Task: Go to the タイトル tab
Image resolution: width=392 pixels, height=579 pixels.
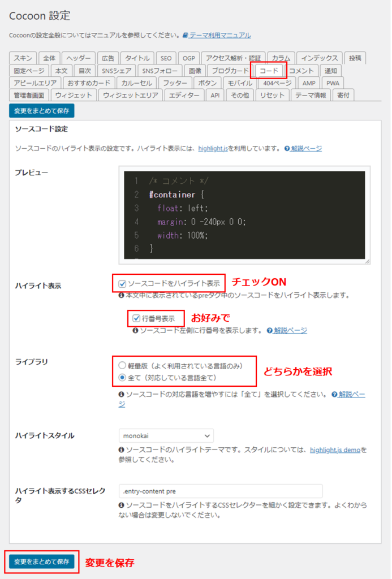Action: [137, 58]
